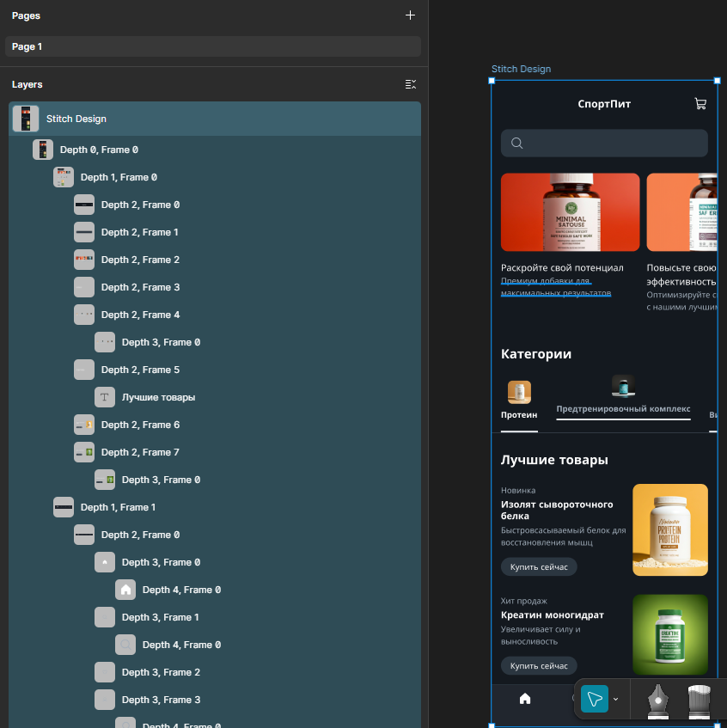Click the Премиум добавки для максимальных результатов text

coord(556,287)
